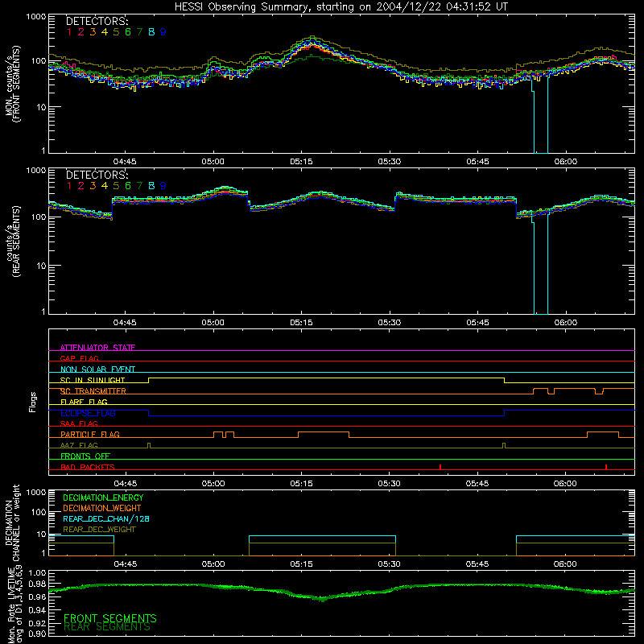The image size is (644, 644).
Task: Click 04:45 time label under front segments plot
Action: point(125,162)
